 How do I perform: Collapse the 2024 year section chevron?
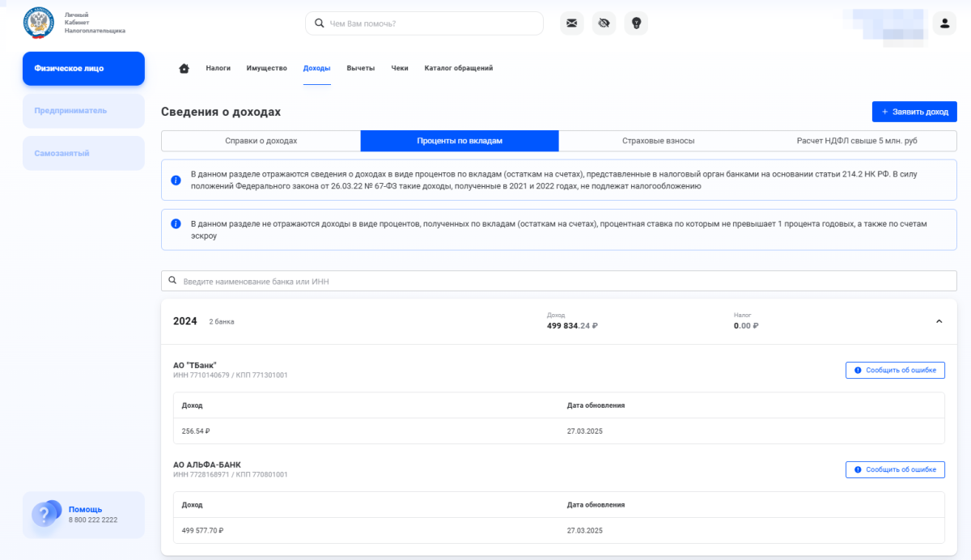click(939, 321)
